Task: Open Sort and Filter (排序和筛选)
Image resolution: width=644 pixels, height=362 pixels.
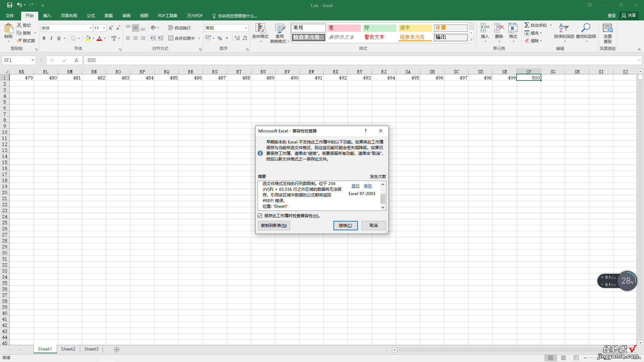Action: [x=564, y=33]
